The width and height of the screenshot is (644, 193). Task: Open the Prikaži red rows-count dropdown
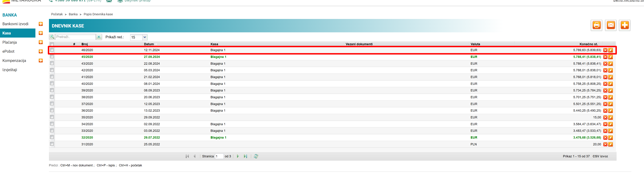144,37
